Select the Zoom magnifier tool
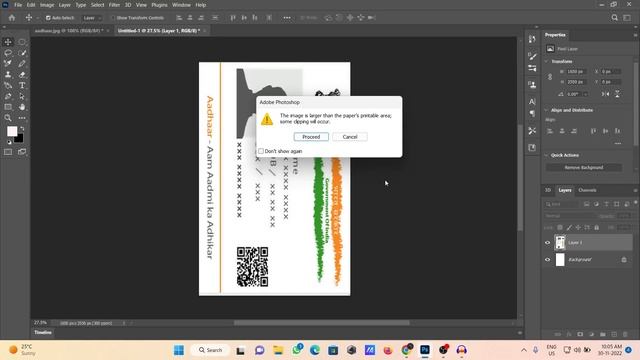This screenshot has width=640, height=360. click(8, 118)
